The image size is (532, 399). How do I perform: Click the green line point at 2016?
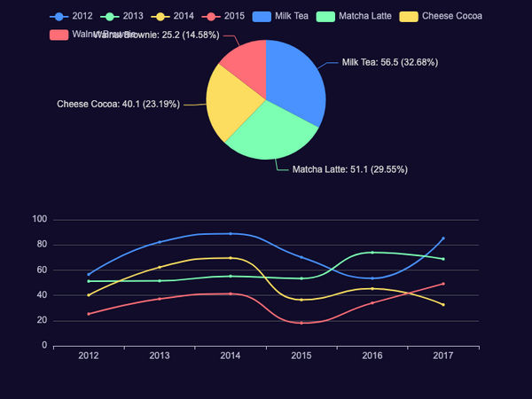tap(372, 253)
